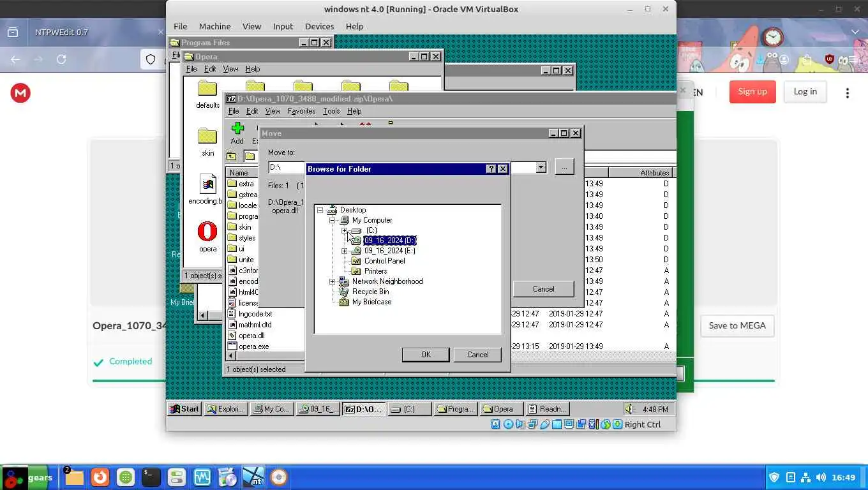This screenshot has width=868, height=490.
Task: Click the Log in button on MEGA
Action: 805,92
